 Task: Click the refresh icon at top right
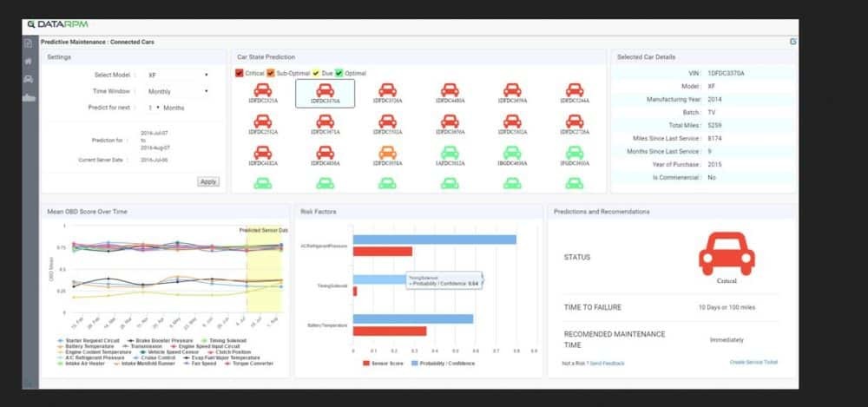click(x=793, y=41)
